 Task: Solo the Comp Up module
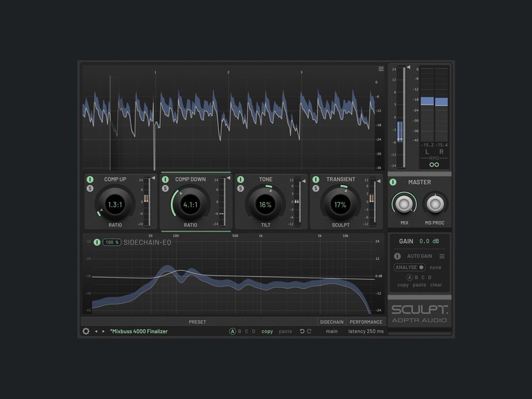click(90, 188)
